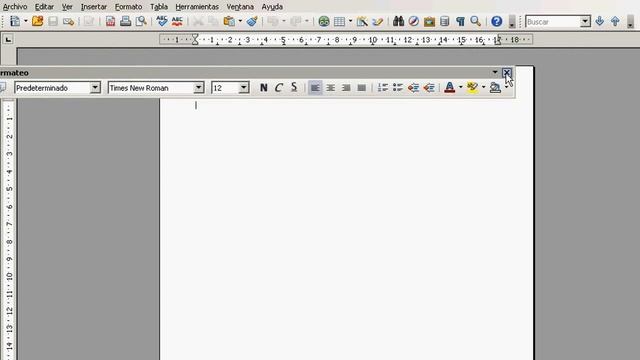
Task: Open the Undo history dropdown arrow
Action: pyautogui.click(x=284, y=21)
